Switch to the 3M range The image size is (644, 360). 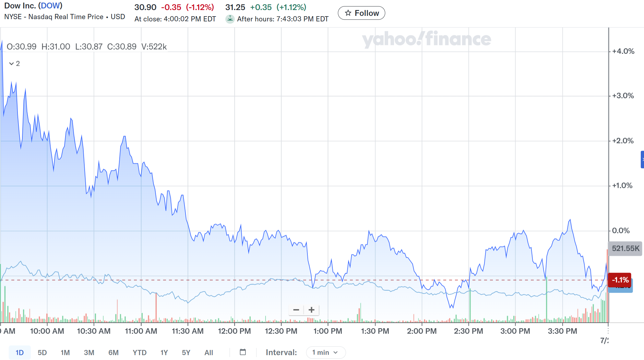pos(89,353)
